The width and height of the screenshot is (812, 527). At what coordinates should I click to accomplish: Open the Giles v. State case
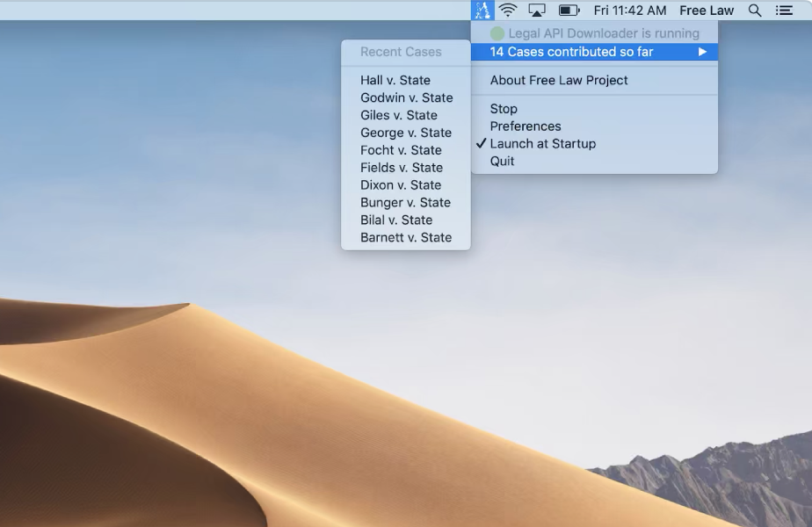coord(406,115)
